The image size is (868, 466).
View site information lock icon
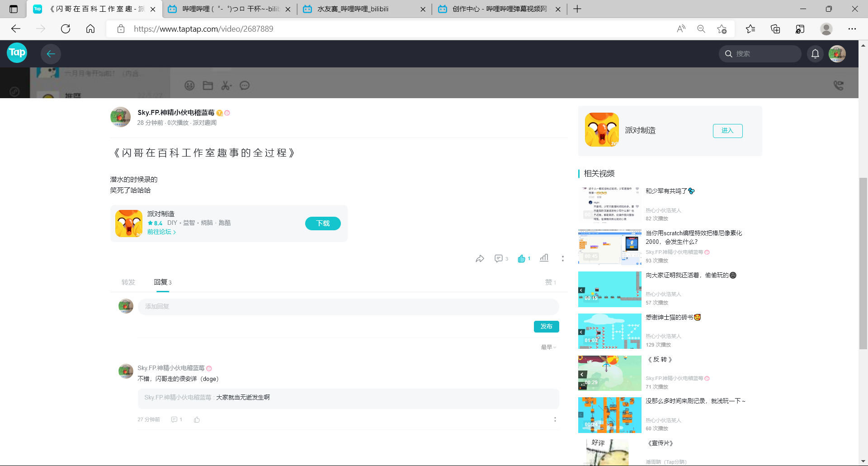coord(121,29)
